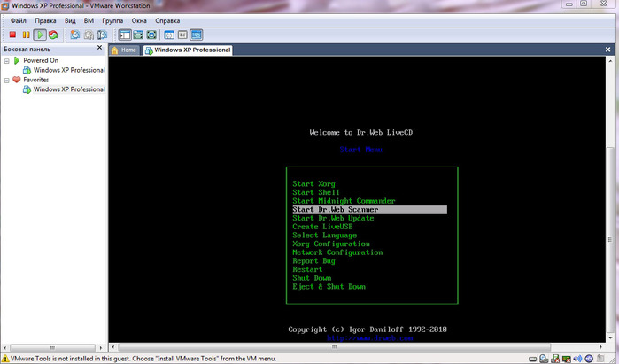The height and width of the screenshot is (364, 619).
Task: Click the green Power On play button
Action: tap(40, 35)
